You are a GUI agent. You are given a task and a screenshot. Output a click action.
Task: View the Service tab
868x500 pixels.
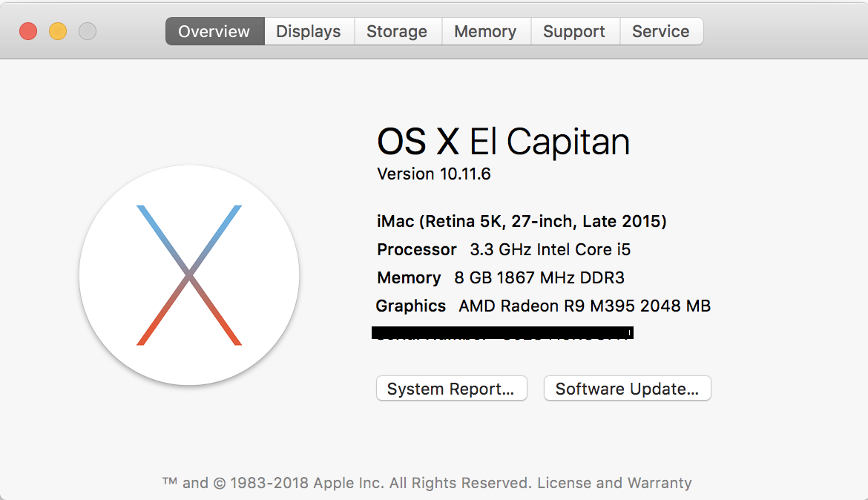(x=661, y=31)
